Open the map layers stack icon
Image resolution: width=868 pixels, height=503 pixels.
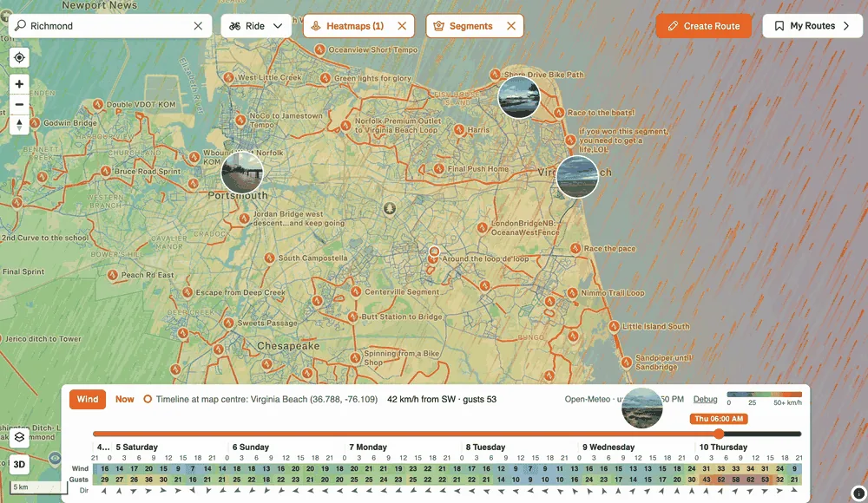pos(19,437)
